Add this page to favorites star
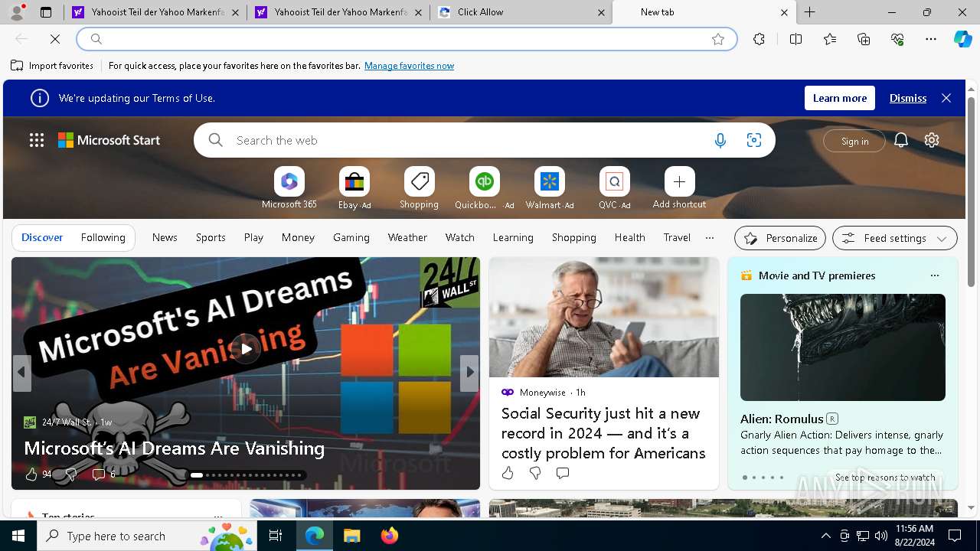Image resolution: width=980 pixels, height=551 pixels. point(718,39)
